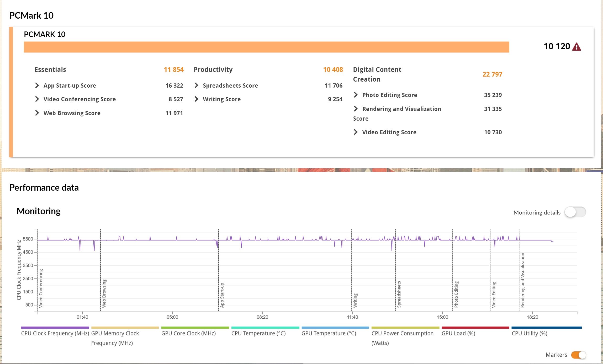
Task: Click the 05:00 time axis label
Action: pyautogui.click(x=172, y=317)
